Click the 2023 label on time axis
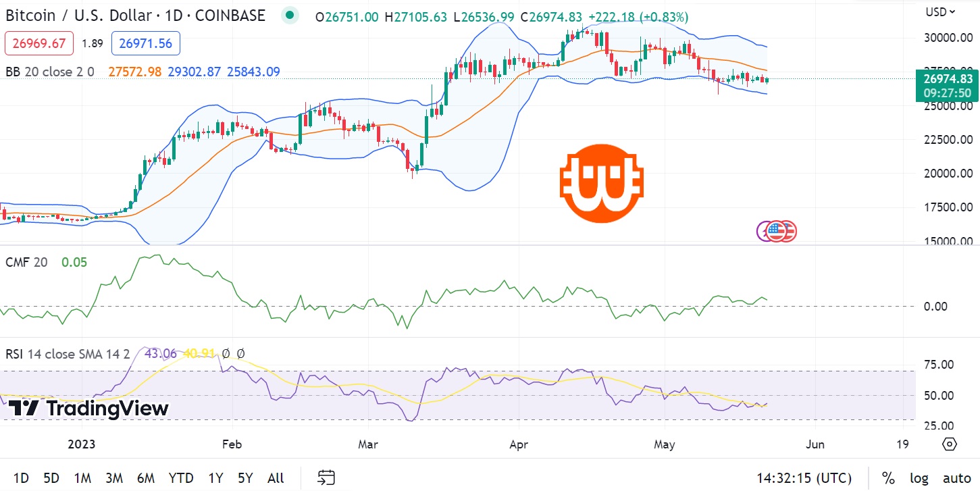This screenshot has height=491, width=980. coord(82,444)
